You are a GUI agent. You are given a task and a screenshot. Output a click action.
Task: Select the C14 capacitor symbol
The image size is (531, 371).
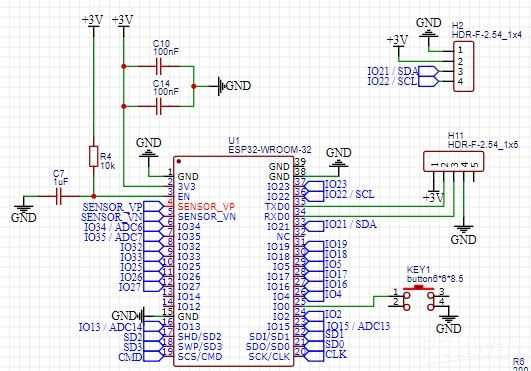[159, 106]
